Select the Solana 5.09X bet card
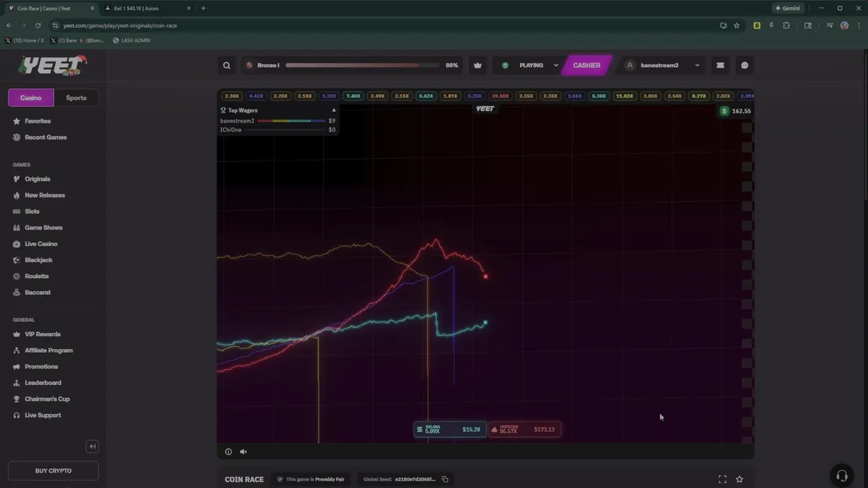Image resolution: width=868 pixels, height=488 pixels. click(450, 429)
